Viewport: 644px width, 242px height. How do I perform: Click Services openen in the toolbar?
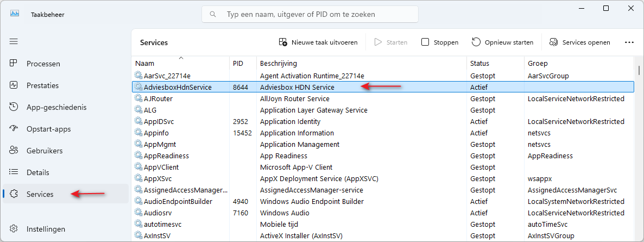coord(579,42)
